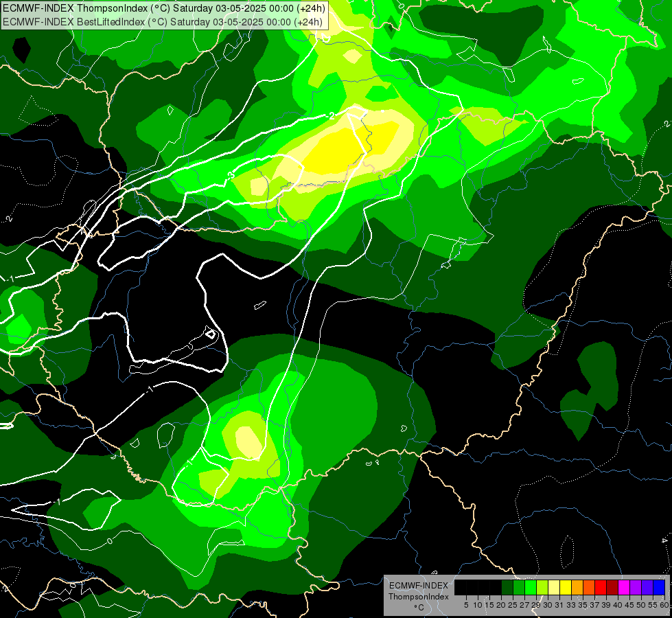Select the dark green 20-25 legend swatch
The height and width of the screenshot is (618, 672).
(x=507, y=587)
